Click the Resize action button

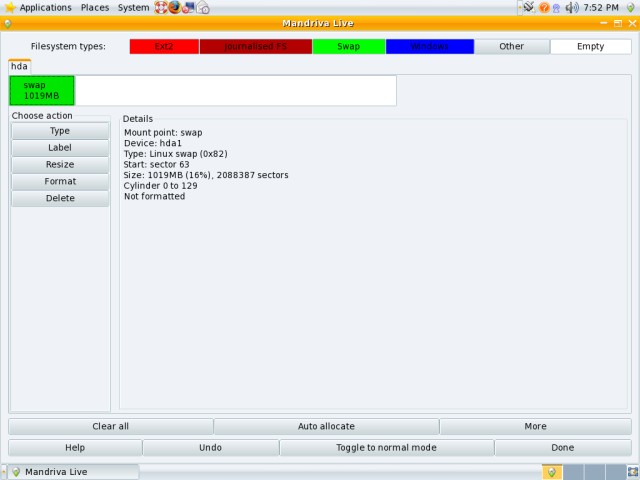click(x=60, y=164)
